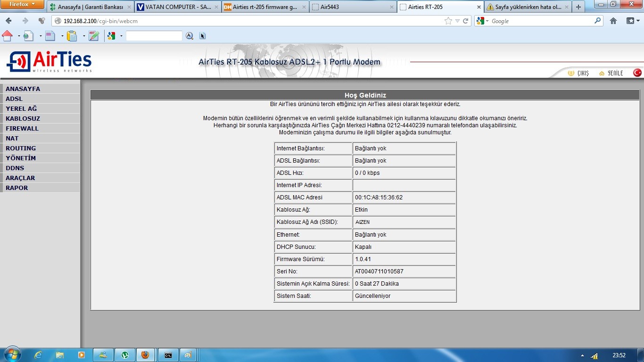Click the browser forward arrow
Image resolution: width=644 pixels, height=362 pixels.
point(25,21)
